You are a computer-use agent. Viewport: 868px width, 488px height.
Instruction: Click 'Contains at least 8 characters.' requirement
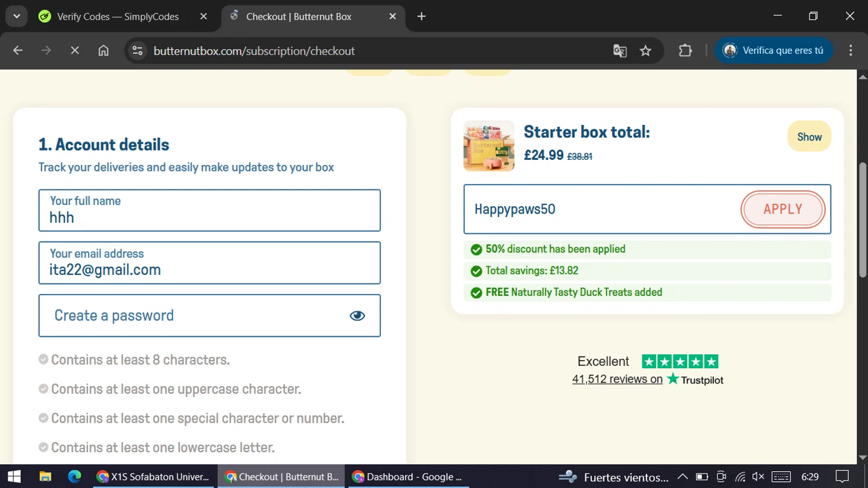coord(140,359)
